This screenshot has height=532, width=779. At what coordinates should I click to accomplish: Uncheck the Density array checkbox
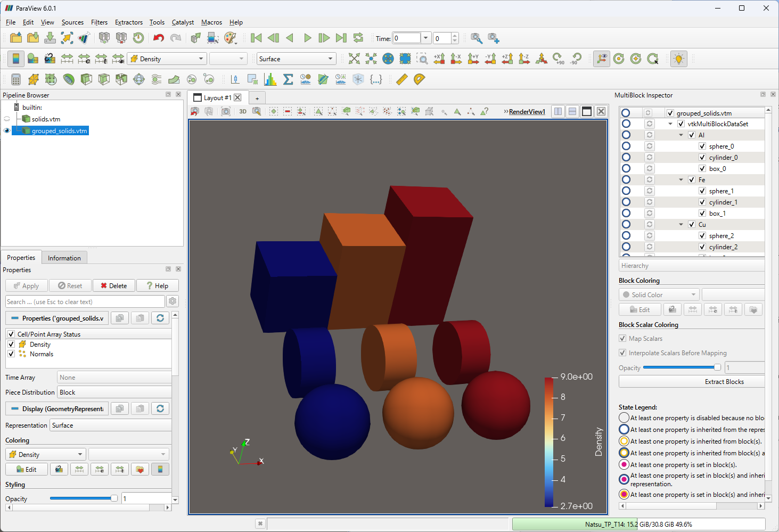pyautogui.click(x=11, y=344)
